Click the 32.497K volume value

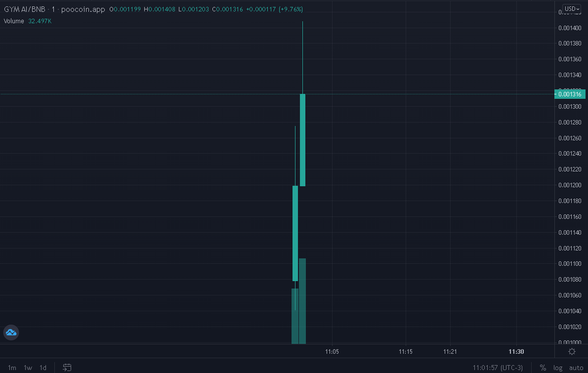[x=40, y=21]
